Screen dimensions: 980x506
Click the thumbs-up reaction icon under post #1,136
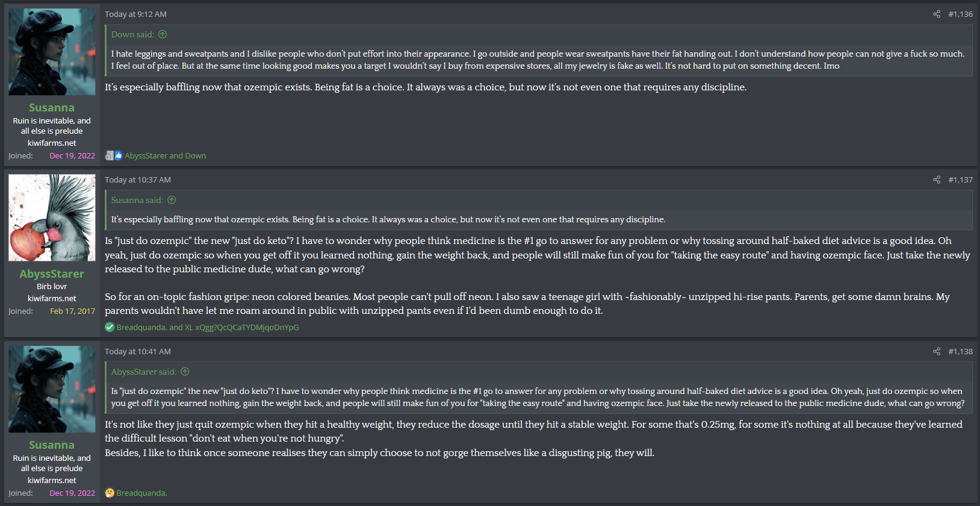118,155
